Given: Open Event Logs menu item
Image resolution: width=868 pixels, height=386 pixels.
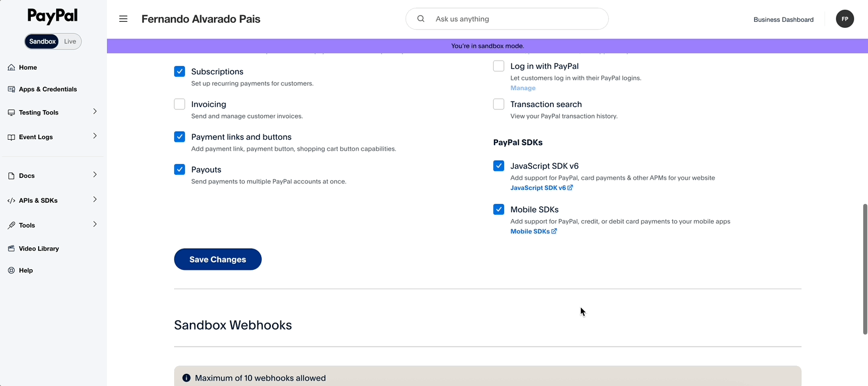Looking at the screenshot, I should coord(36,137).
